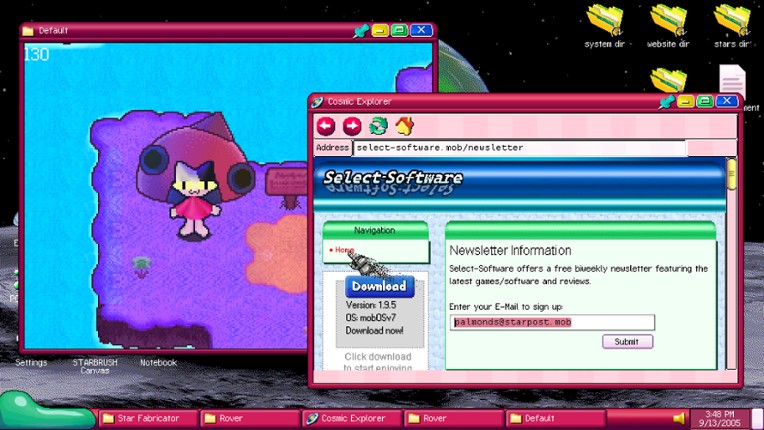The width and height of the screenshot is (764, 430).
Task: Click the Navigation panel header
Action: 375,230
